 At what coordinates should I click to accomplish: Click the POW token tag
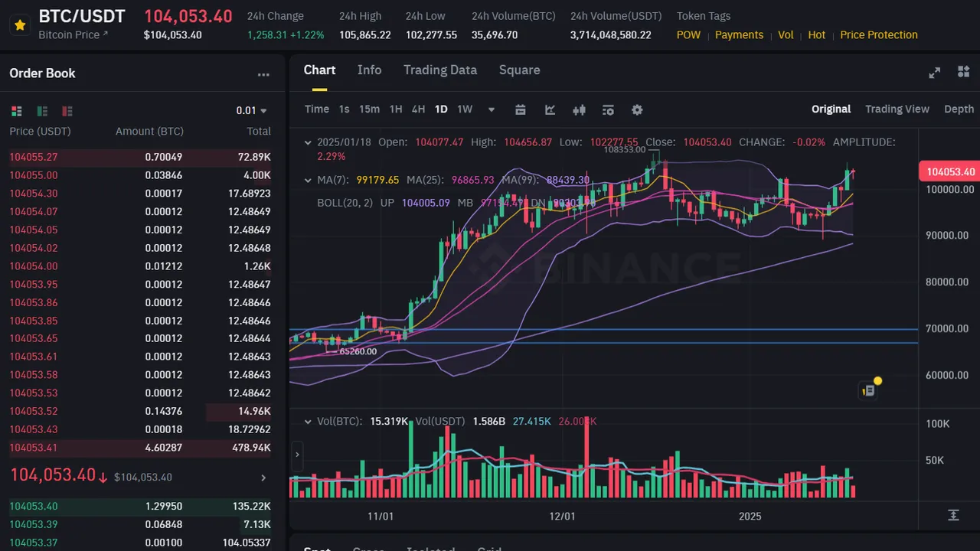688,34
